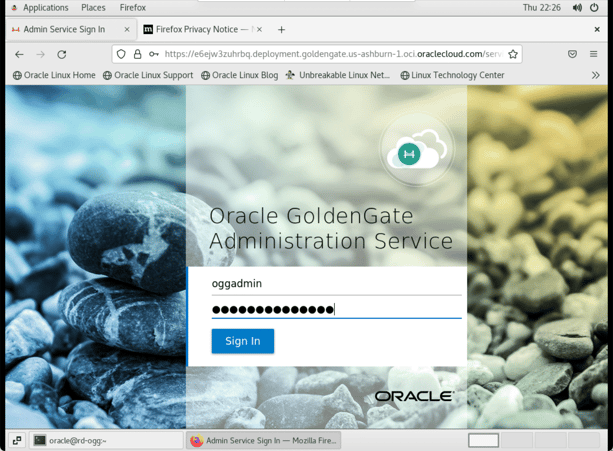Click the padlock site security icon

pyautogui.click(x=137, y=54)
